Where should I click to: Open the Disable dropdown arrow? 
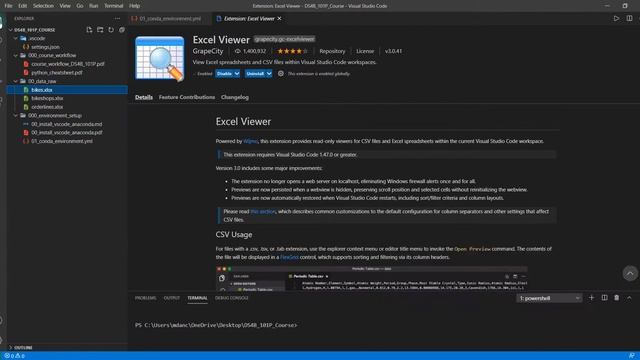point(237,73)
